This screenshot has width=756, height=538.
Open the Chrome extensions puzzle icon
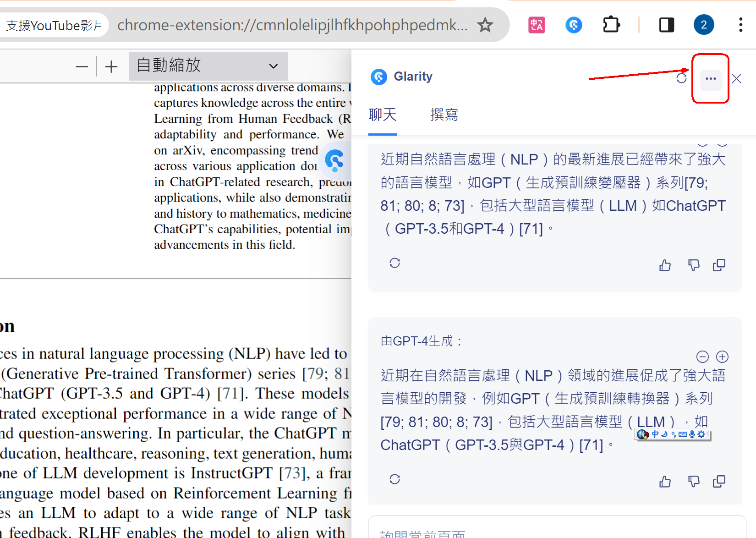click(611, 25)
